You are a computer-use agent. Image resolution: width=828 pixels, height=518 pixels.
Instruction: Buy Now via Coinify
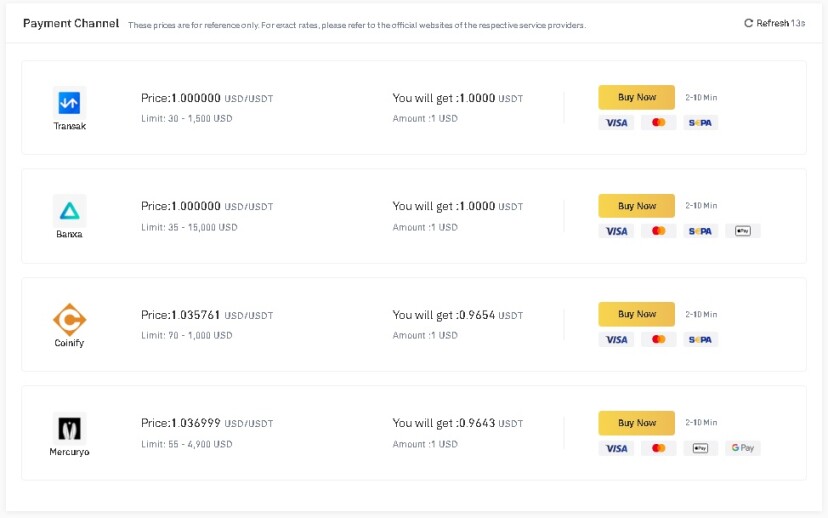tap(636, 314)
